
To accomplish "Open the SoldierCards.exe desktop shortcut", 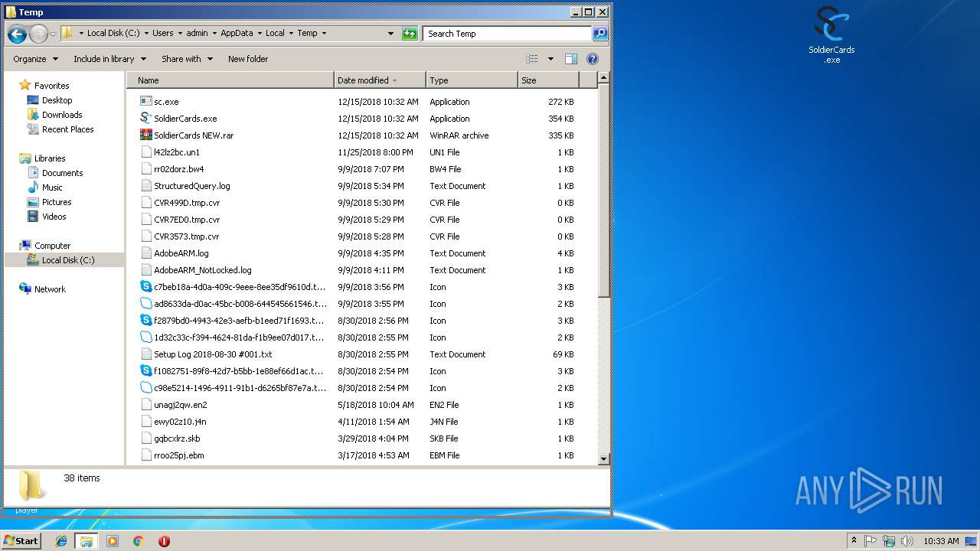I will coord(831,35).
